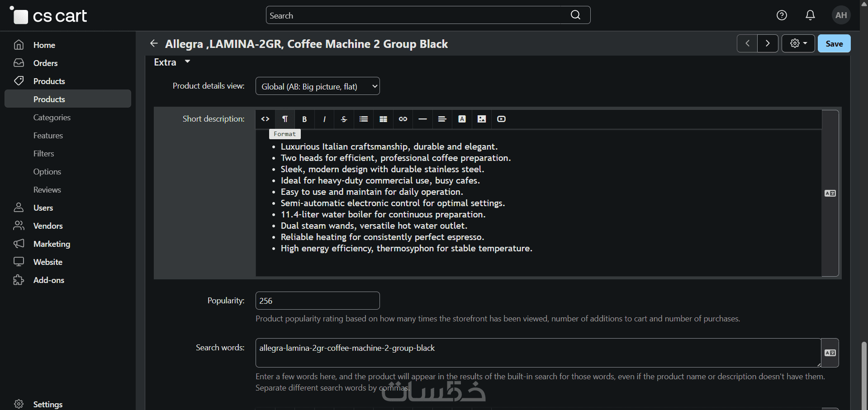Viewport: 868px width, 410px height.
Task: Toggle HTML source view in the editor
Action: tap(266, 119)
